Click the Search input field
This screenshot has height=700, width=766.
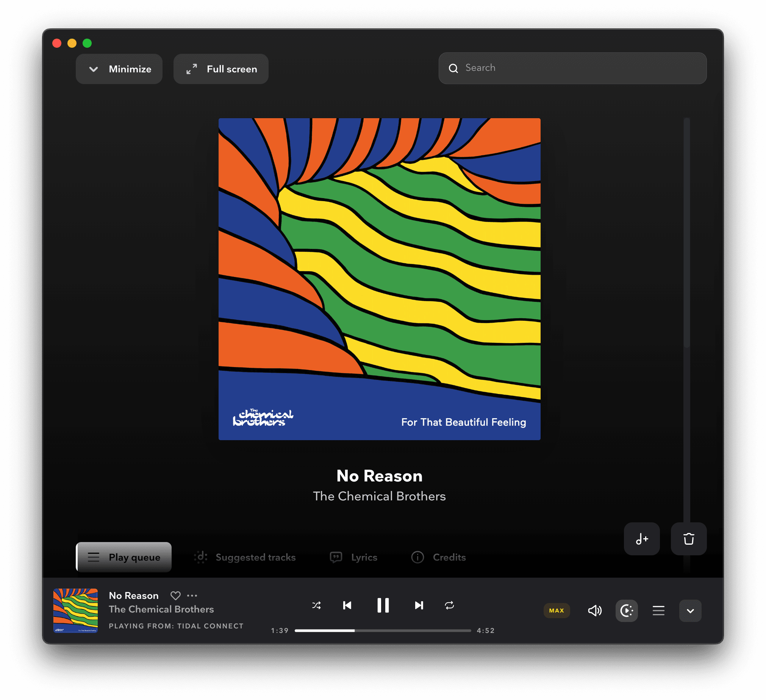[572, 68]
